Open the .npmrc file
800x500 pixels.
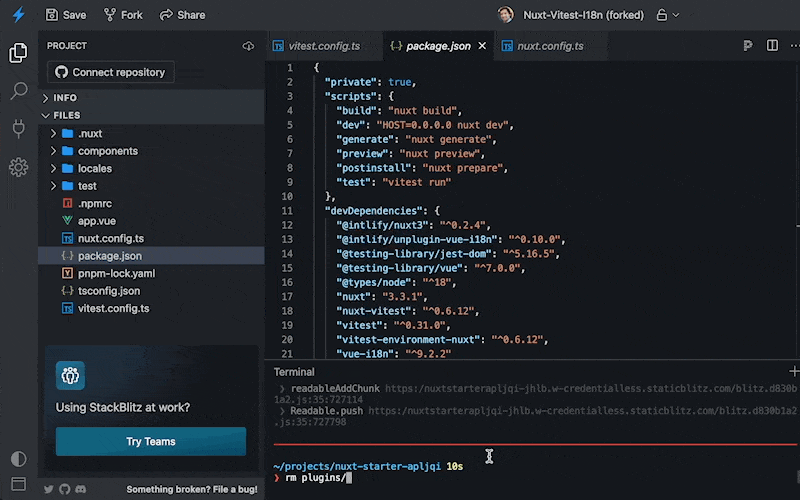(x=151, y=203)
